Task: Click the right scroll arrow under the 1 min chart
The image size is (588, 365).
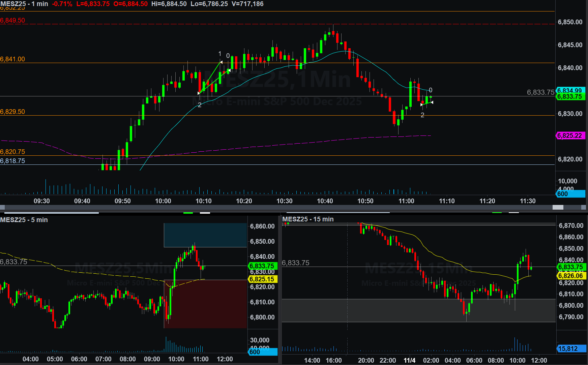Action: [x=584, y=207]
